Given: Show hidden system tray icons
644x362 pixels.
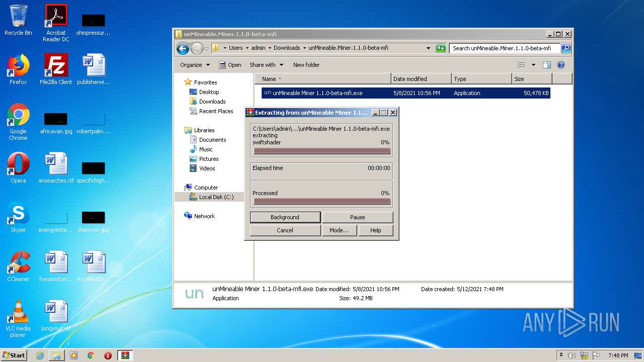Looking at the screenshot, I should pos(561,355).
